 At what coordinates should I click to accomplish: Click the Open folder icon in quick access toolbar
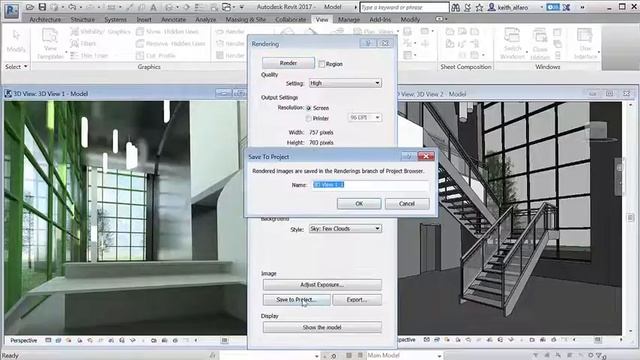30,7
